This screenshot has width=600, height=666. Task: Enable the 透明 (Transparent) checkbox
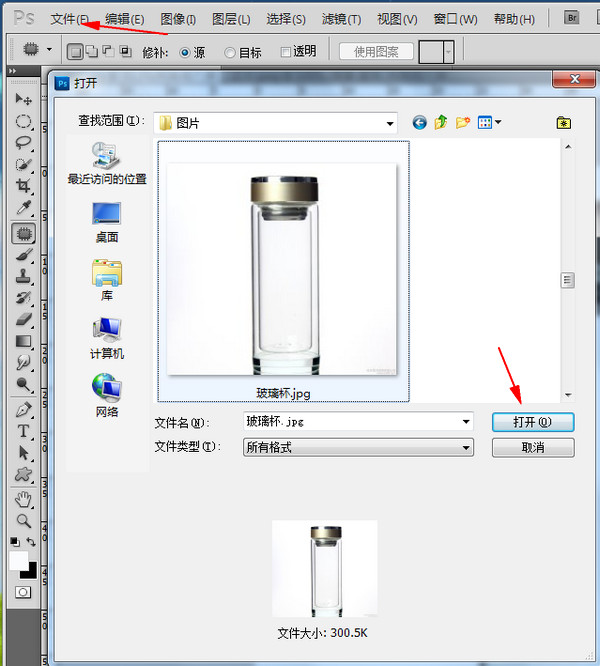coord(286,52)
